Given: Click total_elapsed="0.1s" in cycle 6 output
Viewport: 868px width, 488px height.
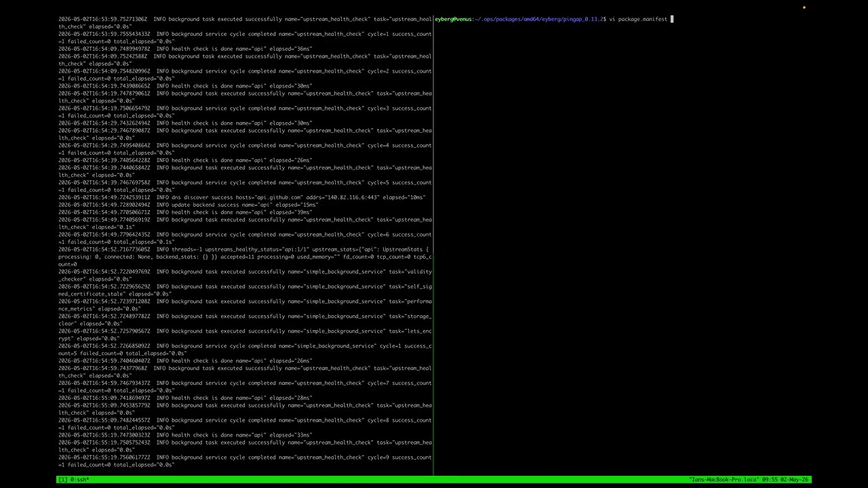Looking at the screenshot, I should (x=144, y=242).
